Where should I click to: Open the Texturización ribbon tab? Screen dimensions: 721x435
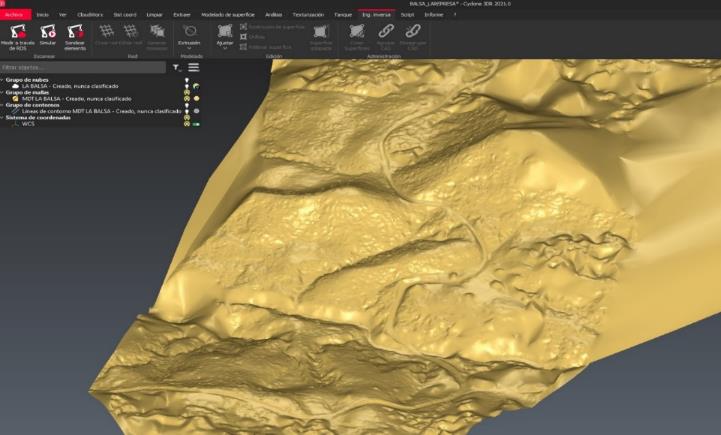coord(308,15)
